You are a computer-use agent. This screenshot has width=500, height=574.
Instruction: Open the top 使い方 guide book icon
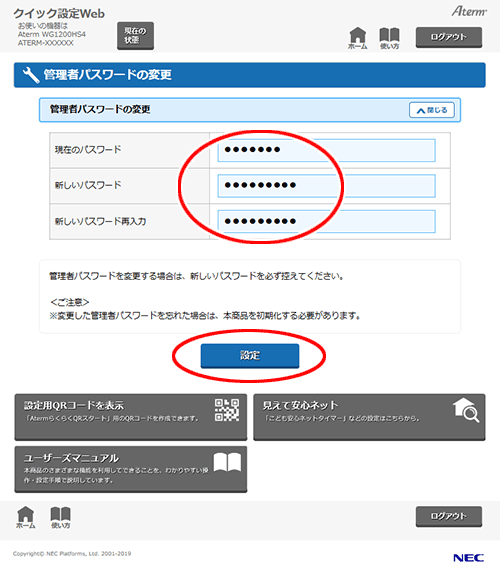click(389, 38)
